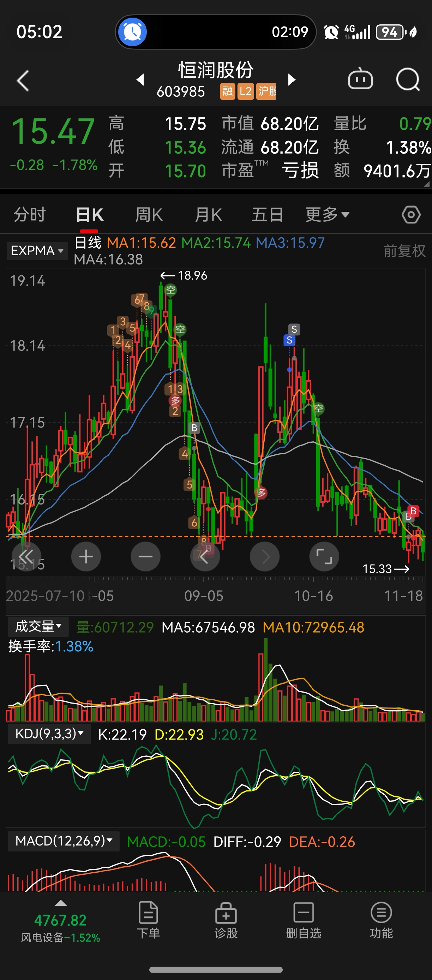
Task: Tap the alarm clock icon in status pill
Action: (132, 32)
